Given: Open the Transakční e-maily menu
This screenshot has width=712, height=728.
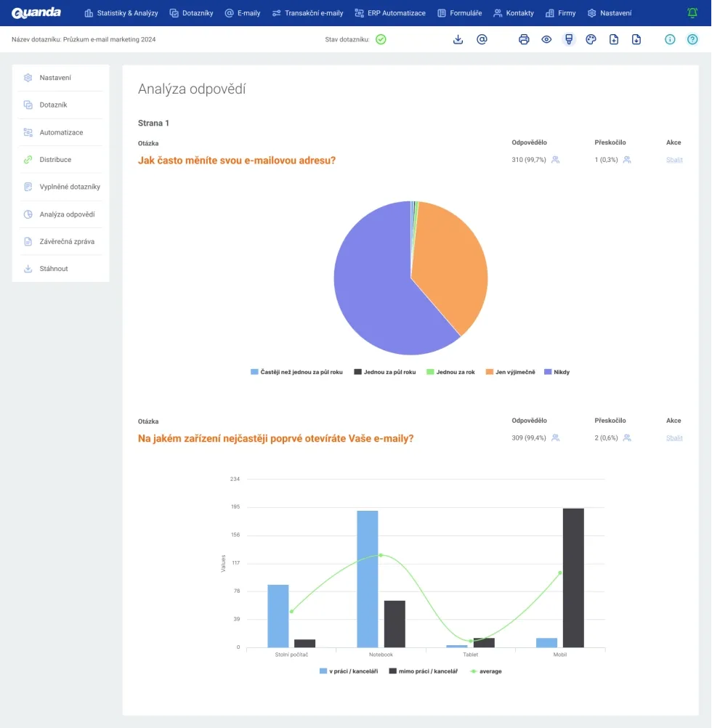Looking at the screenshot, I should coord(307,13).
